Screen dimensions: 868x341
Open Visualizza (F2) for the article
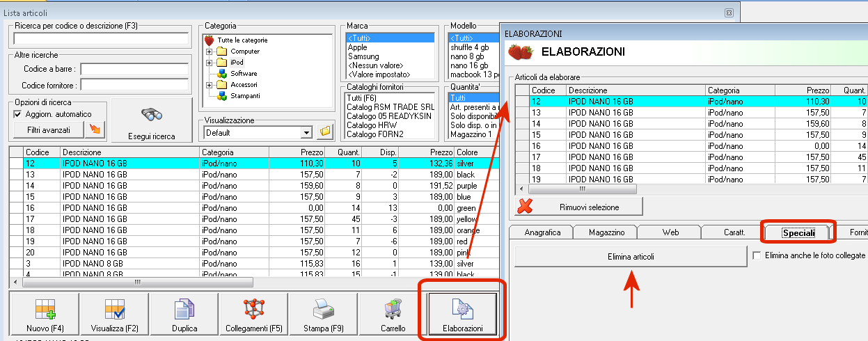[x=115, y=315]
